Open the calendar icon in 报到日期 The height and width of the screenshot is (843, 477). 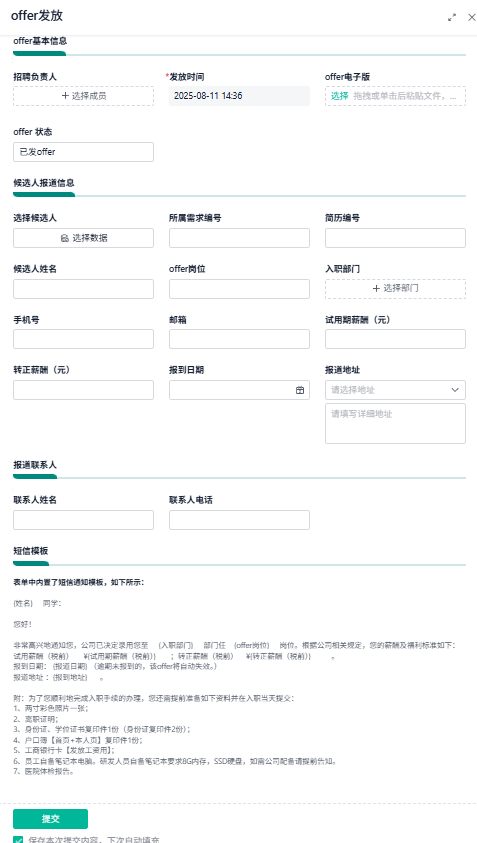pyautogui.click(x=300, y=390)
